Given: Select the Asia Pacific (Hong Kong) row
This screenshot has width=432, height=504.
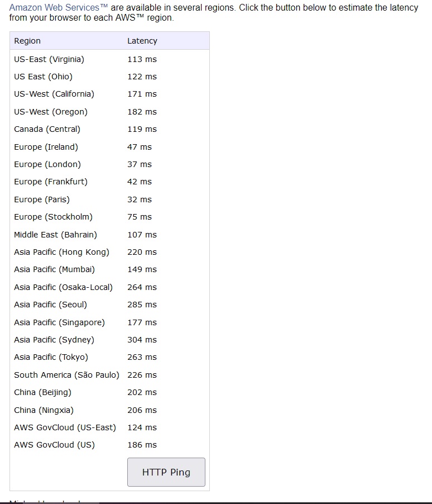Looking at the screenshot, I should tap(109, 252).
